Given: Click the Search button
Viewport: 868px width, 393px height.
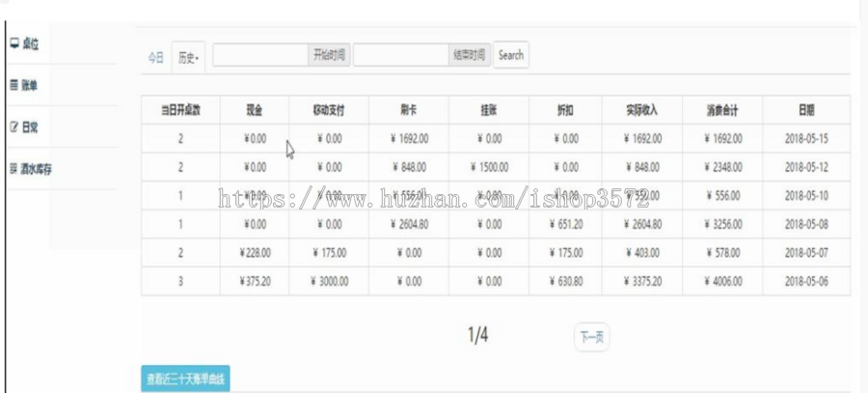Looking at the screenshot, I should 511,55.
